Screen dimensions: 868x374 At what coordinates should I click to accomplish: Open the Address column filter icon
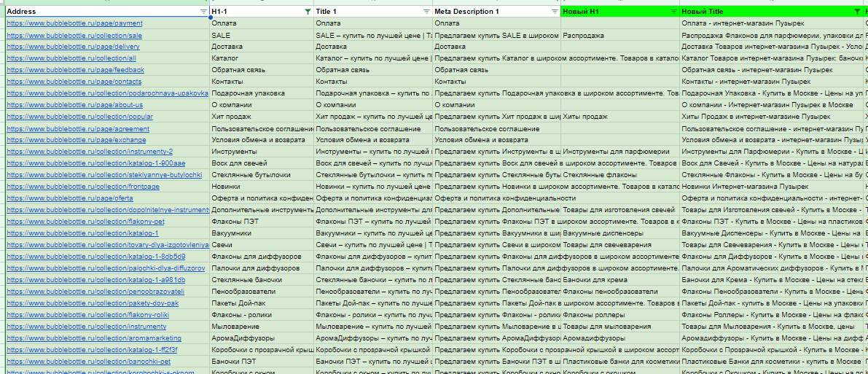pyautogui.click(x=204, y=12)
